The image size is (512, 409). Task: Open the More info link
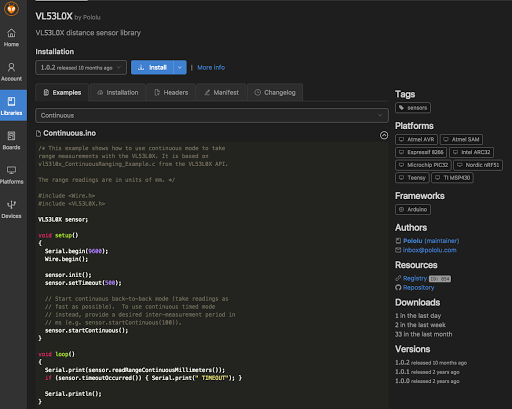click(x=211, y=67)
